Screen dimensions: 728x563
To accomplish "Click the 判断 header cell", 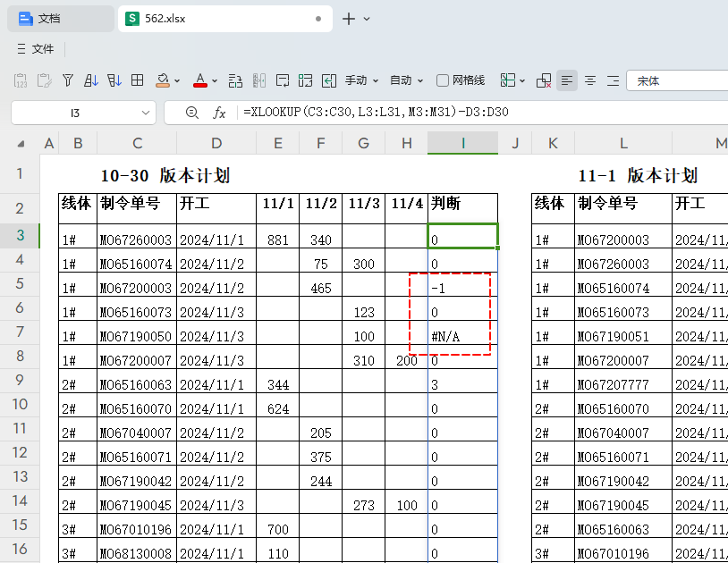I will (463, 209).
